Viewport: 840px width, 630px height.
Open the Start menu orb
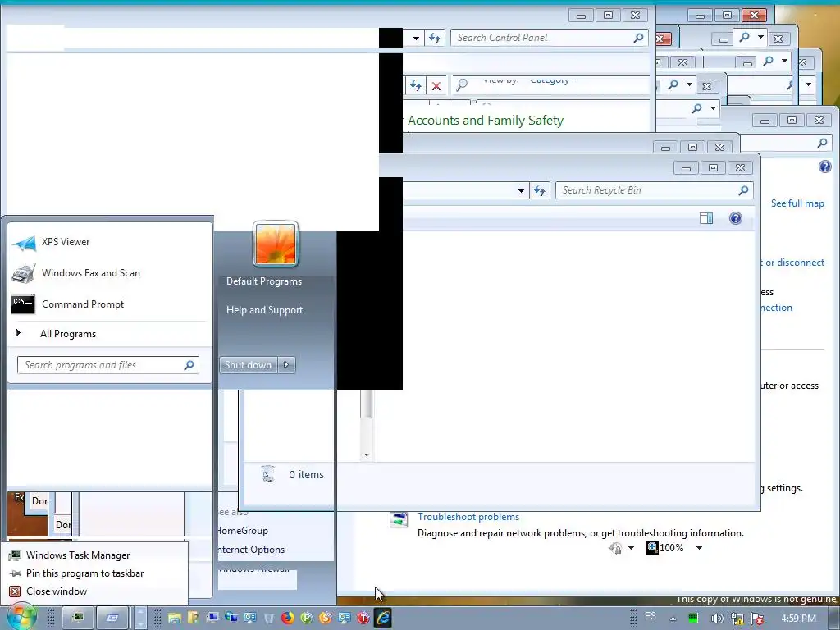tap(21, 618)
